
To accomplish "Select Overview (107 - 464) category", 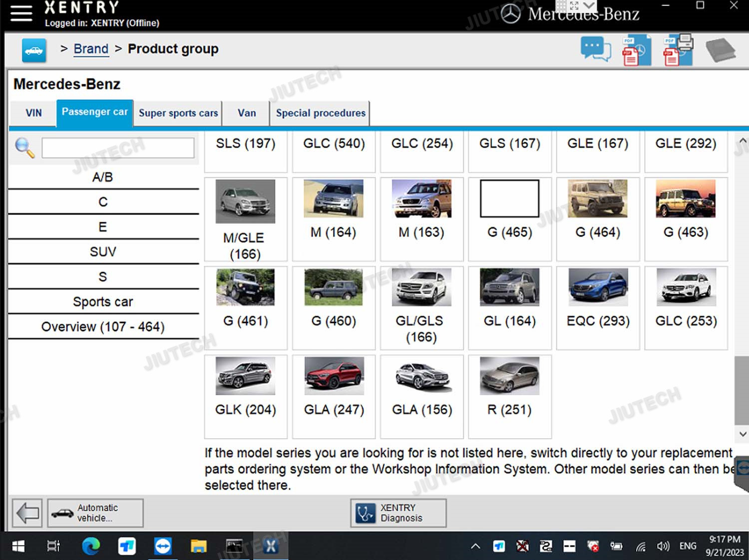I will click(103, 327).
